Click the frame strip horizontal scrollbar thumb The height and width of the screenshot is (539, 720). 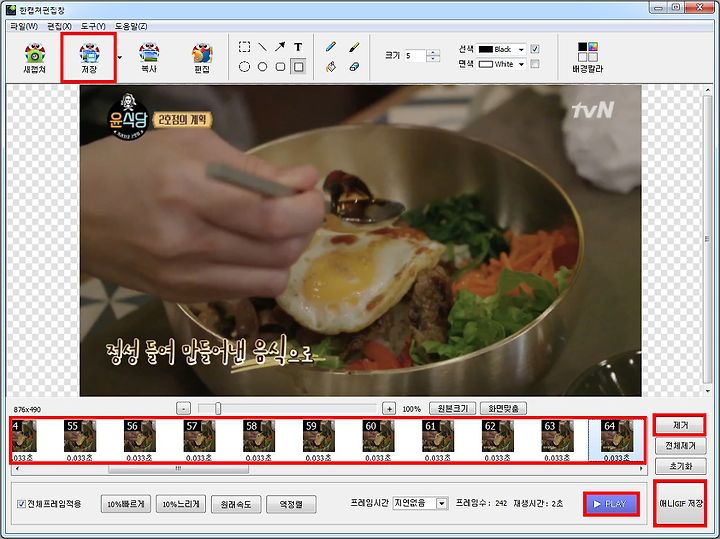[x=179, y=469]
